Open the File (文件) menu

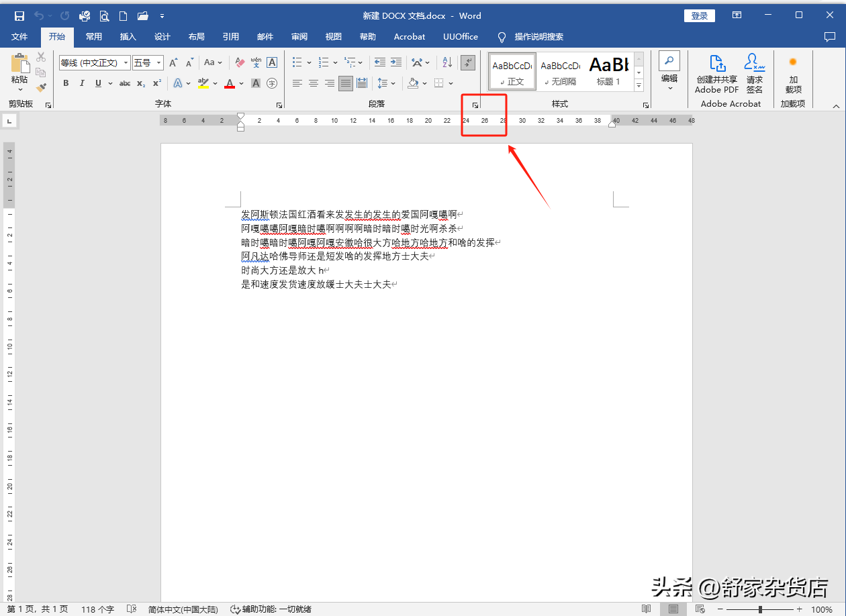(19, 37)
